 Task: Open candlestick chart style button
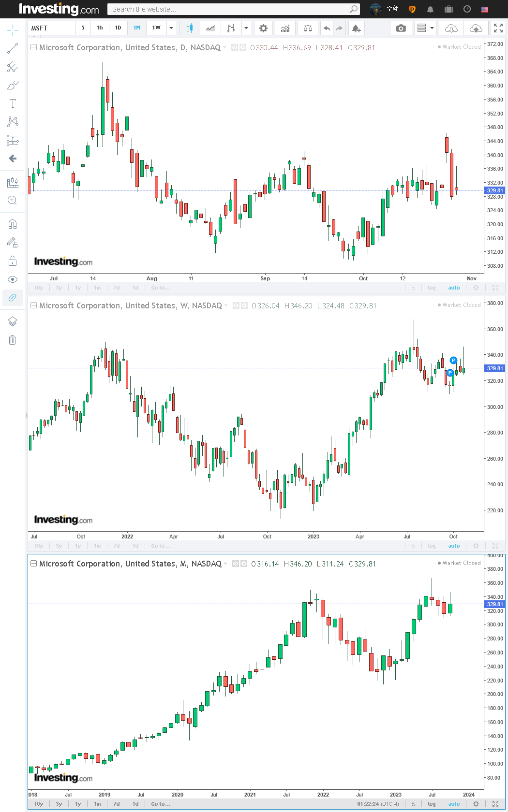click(190, 28)
